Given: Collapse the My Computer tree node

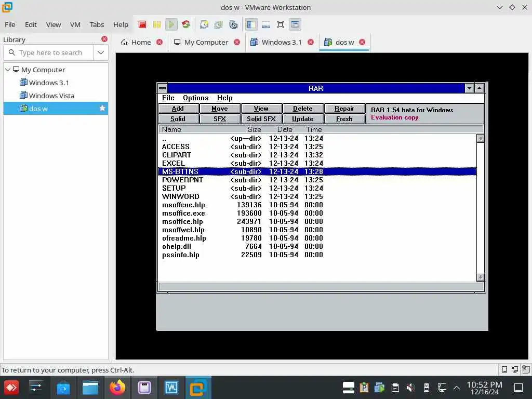Looking at the screenshot, I should point(7,70).
